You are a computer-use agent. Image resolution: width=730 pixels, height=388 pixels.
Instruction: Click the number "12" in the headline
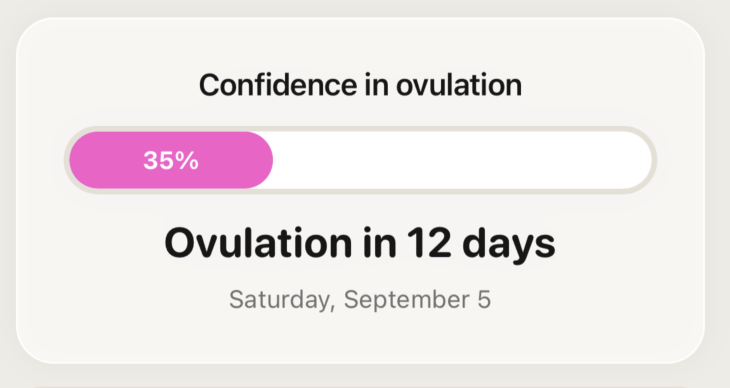pyautogui.click(x=429, y=242)
